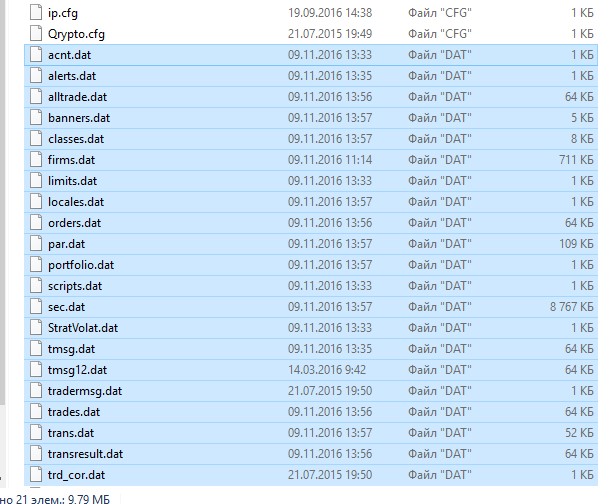Screen dimensions: 612x504
Task: Select banners.dat in the file list
Action: (77, 118)
